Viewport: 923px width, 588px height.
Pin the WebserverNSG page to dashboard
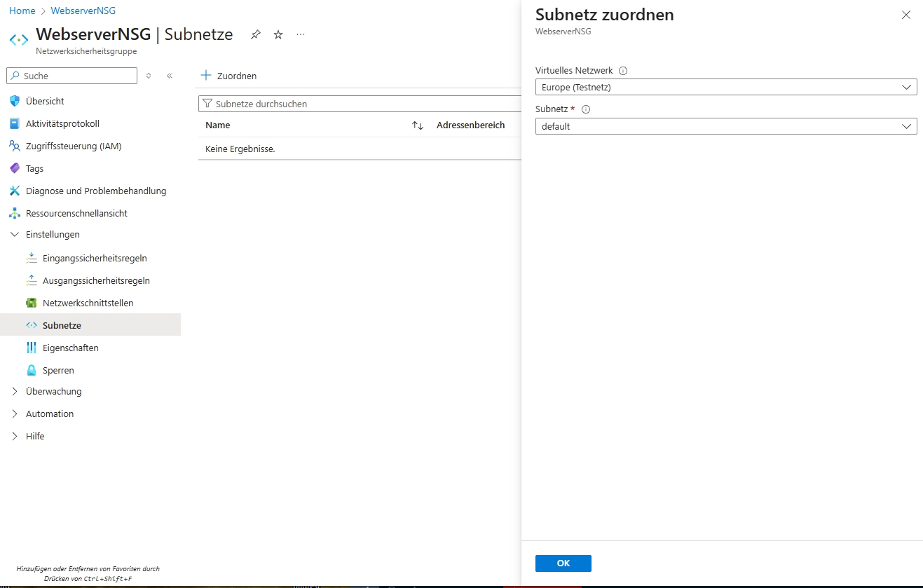(x=256, y=35)
